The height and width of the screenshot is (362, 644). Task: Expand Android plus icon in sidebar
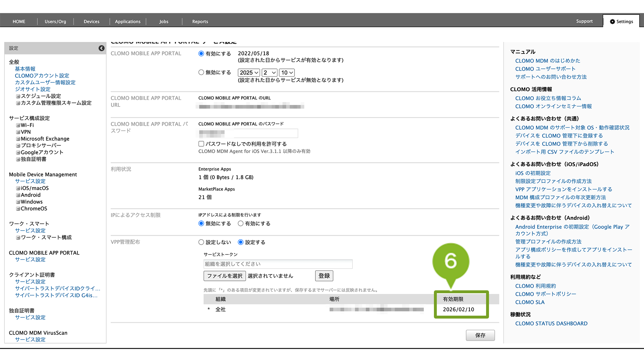18,195
